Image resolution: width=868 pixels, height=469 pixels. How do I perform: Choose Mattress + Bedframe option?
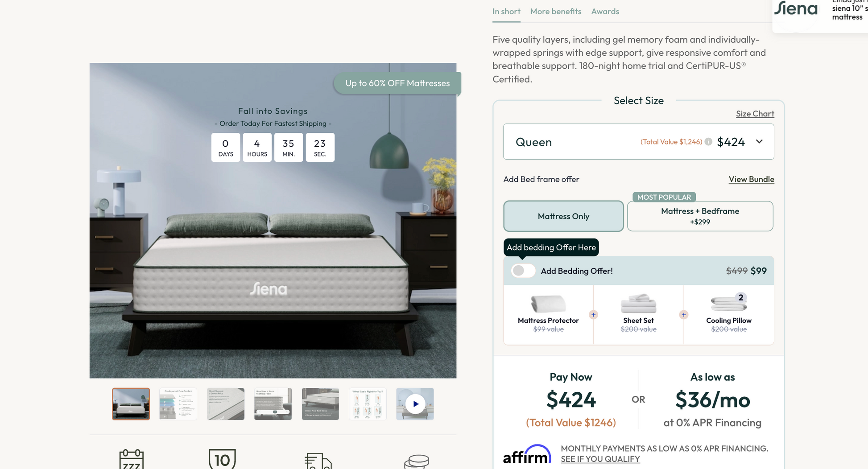pyautogui.click(x=700, y=216)
